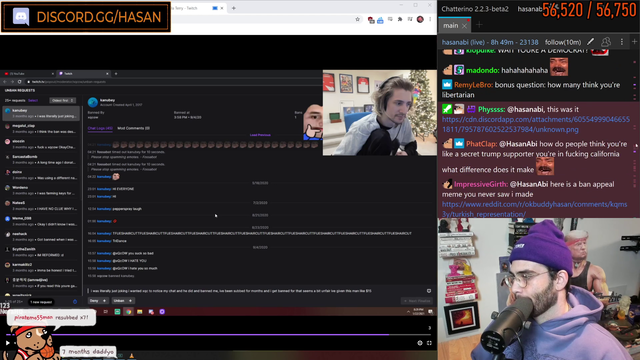
Task: Click the icon beside the appeal message
Action: (x=429, y=291)
